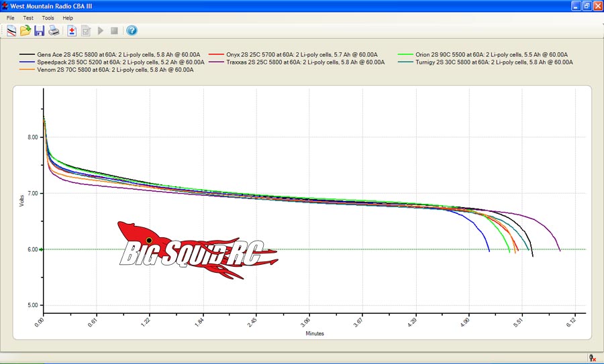This screenshot has width=604, height=364.
Task: Open the Tools menu
Action: click(48, 17)
